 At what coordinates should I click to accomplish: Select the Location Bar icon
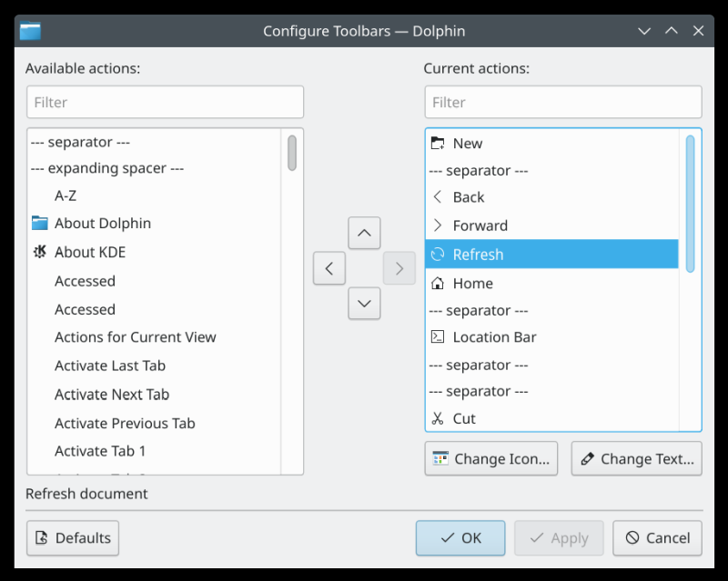(x=439, y=337)
